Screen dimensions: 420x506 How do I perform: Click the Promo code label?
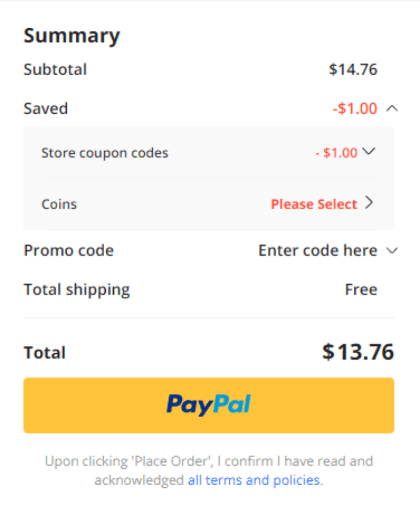point(69,251)
